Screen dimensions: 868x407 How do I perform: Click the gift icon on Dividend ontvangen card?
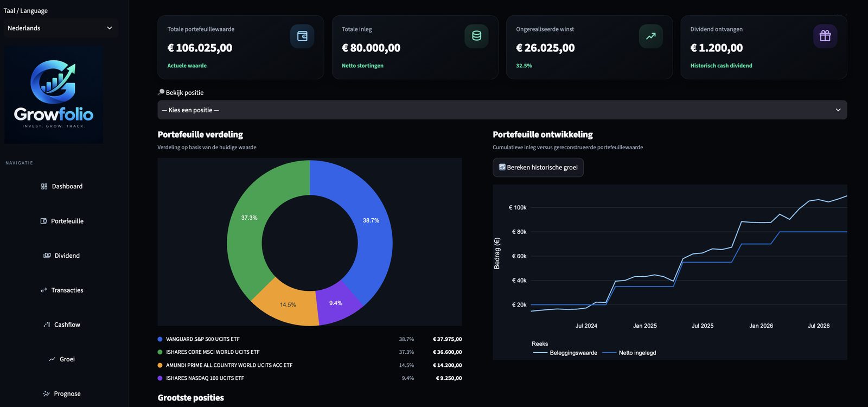coord(825,36)
